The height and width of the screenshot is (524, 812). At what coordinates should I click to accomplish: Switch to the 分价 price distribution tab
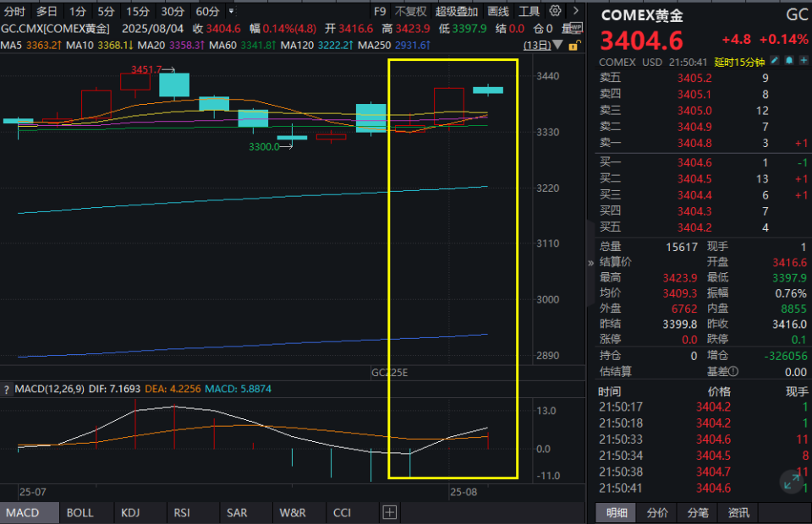(x=657, y=513)
